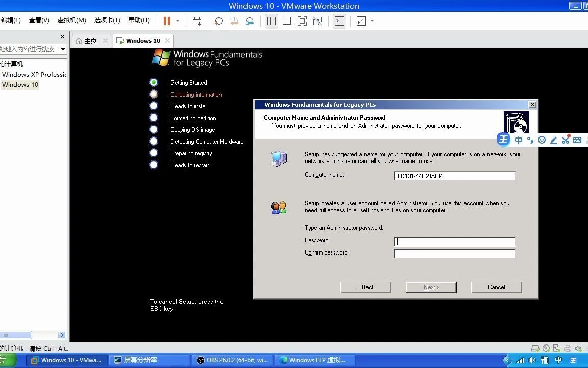
Task: Click the stretch guest display icon
Action: point(361,21)
